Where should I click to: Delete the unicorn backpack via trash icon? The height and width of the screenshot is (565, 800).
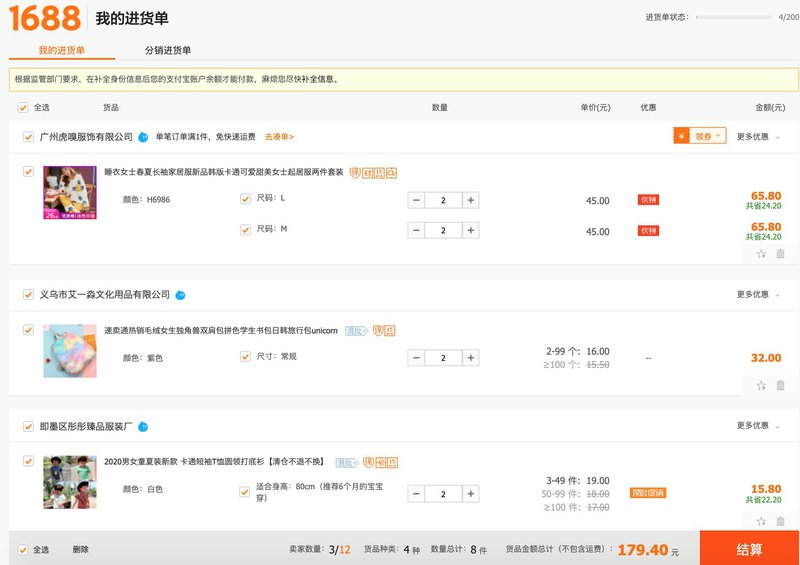pyautogui.click(x=780, y=385)
